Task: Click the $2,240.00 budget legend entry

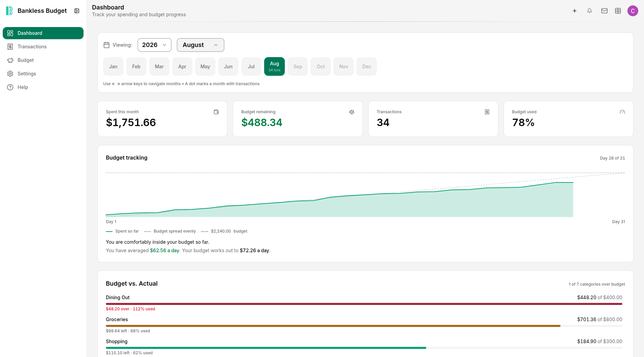Action: pos(224,231)
